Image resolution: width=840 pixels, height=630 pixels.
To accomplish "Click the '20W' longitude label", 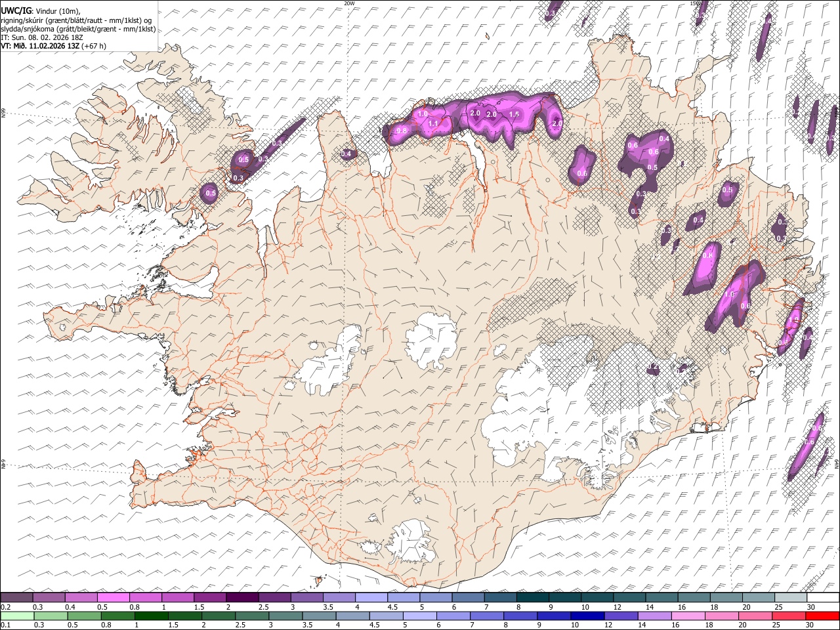I will [349, 3].
